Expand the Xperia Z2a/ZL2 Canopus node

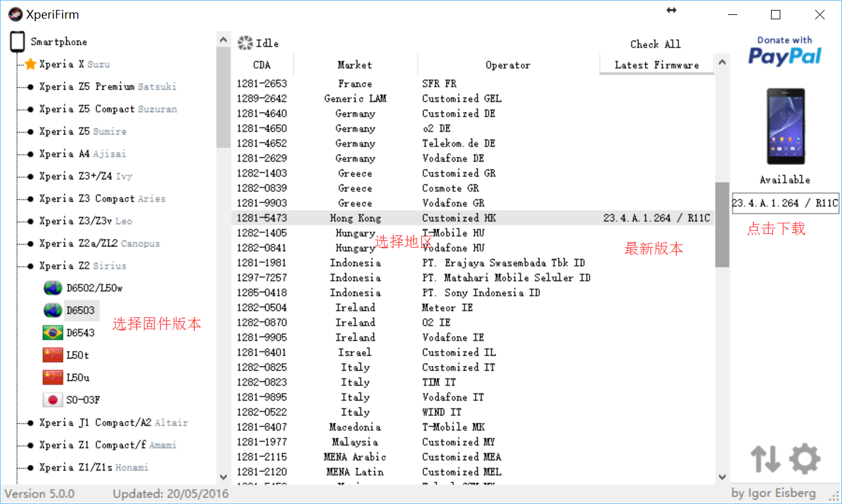(30, 243)
